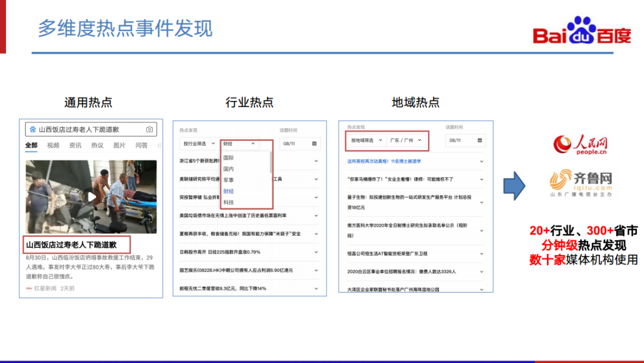Expand the 日韩股市高开 news row
Screen dimensions: 644x363
[249, 252]
